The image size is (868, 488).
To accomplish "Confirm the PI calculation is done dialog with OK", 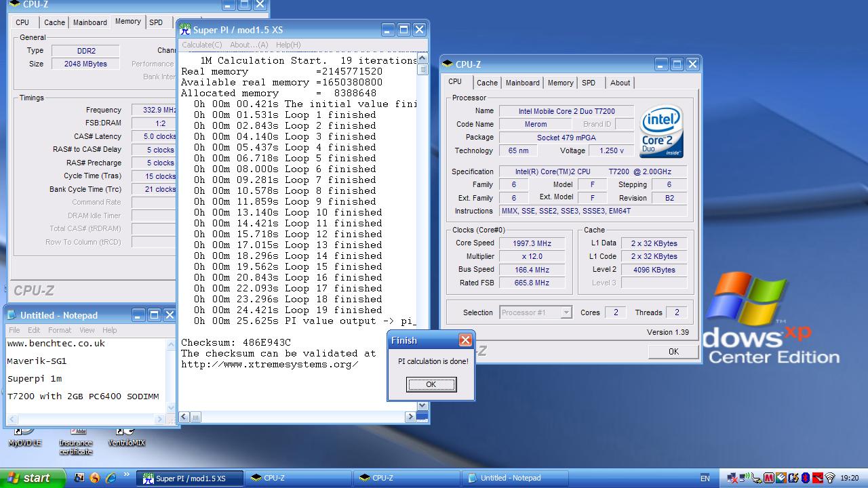I will tap(431, 384).
